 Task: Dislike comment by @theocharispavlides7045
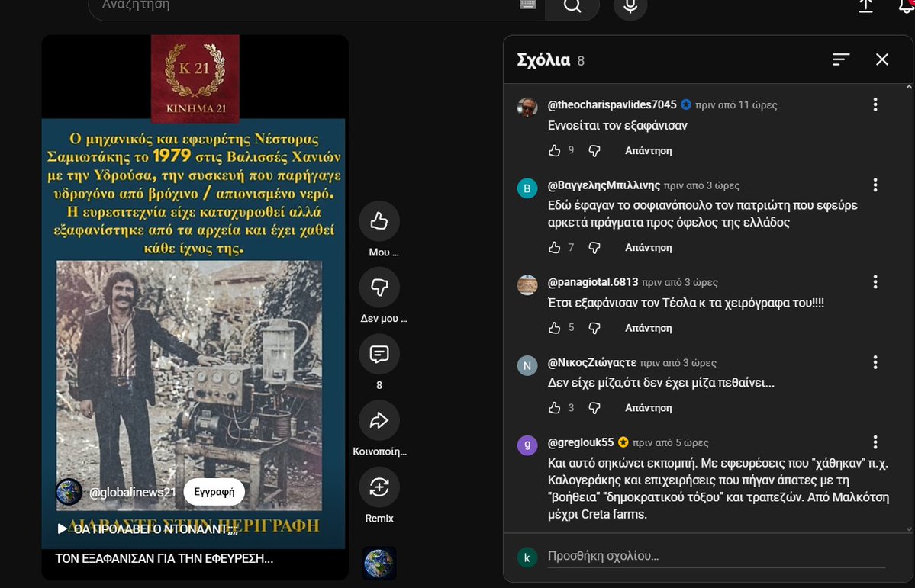coord(594,150)
